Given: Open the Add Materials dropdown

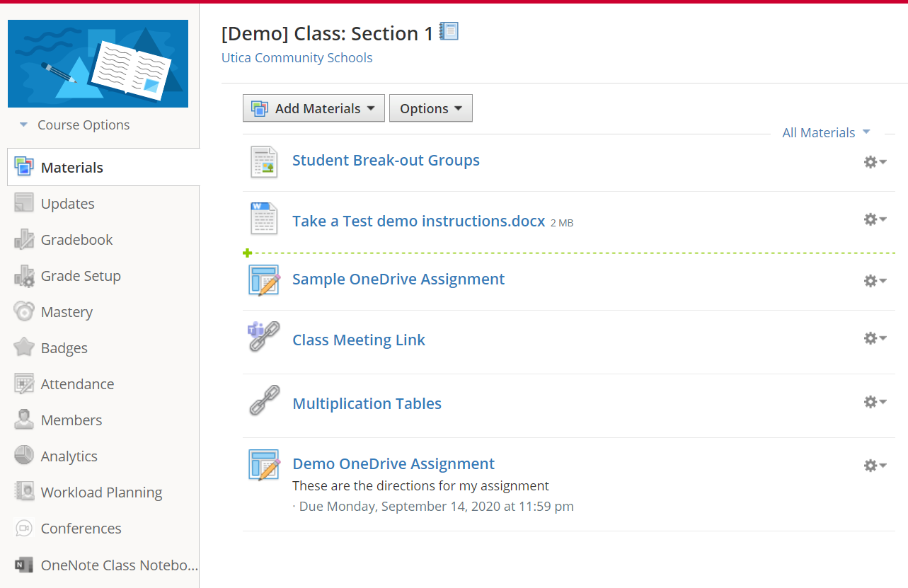Looking at the screenshot, I should [314, 108].
